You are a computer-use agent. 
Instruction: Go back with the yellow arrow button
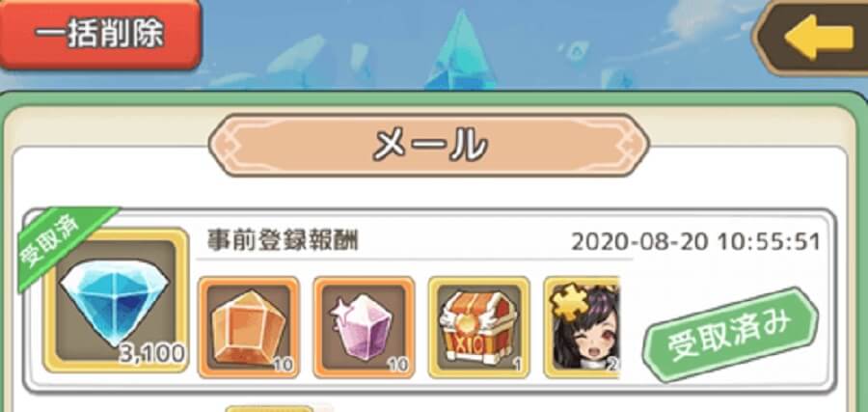813,37
